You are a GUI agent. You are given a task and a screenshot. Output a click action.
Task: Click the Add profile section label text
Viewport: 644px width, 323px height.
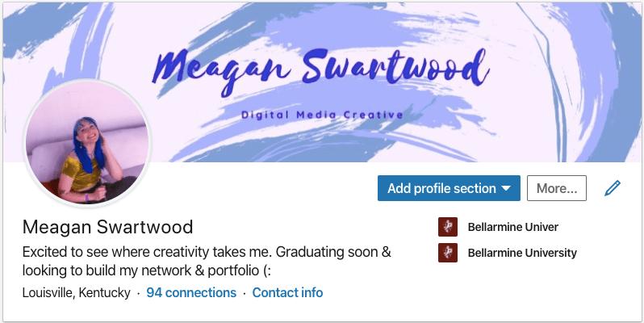442,188
